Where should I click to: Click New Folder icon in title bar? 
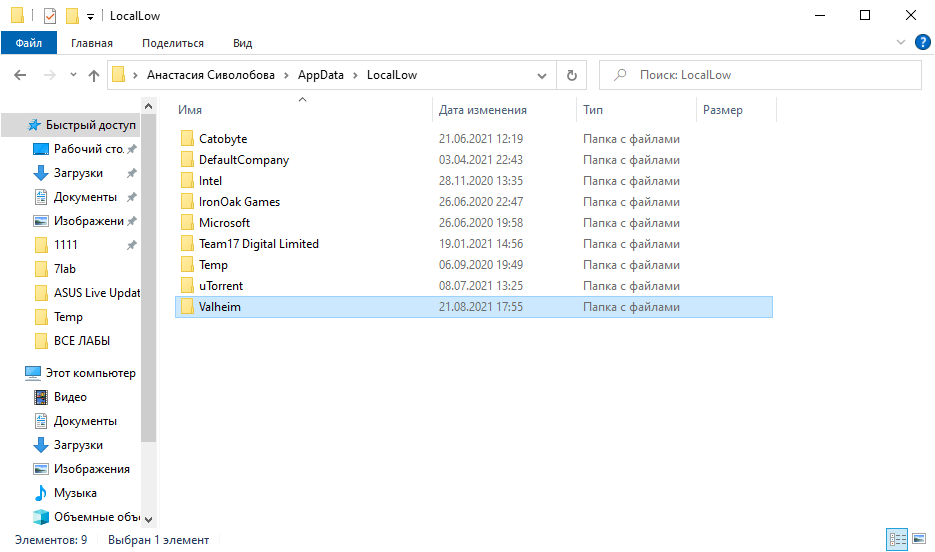[72, 16]
